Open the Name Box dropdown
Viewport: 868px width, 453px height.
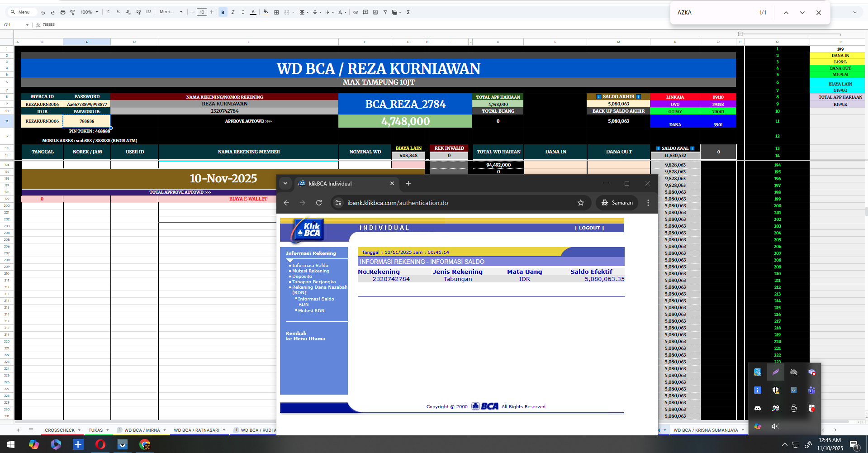[27, 25]
